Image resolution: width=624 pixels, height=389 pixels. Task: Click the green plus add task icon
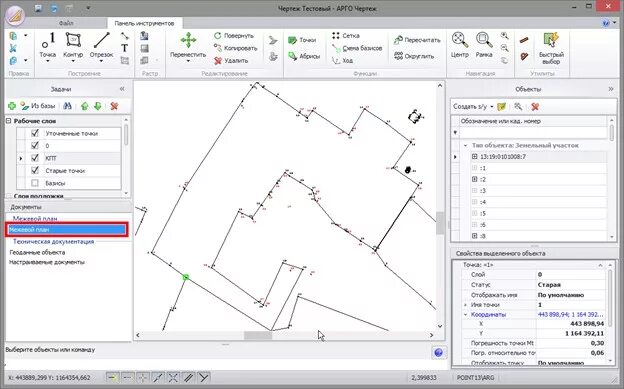click(12, 106)
